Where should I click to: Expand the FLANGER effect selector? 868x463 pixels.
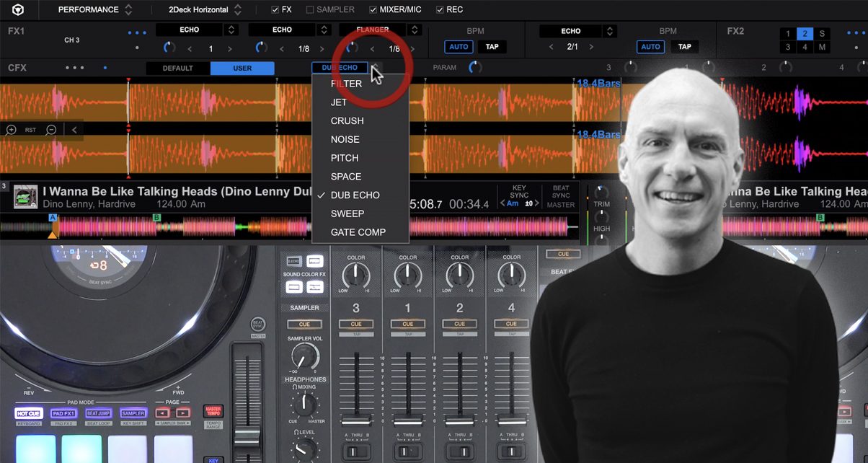click(x=414, y=30)
